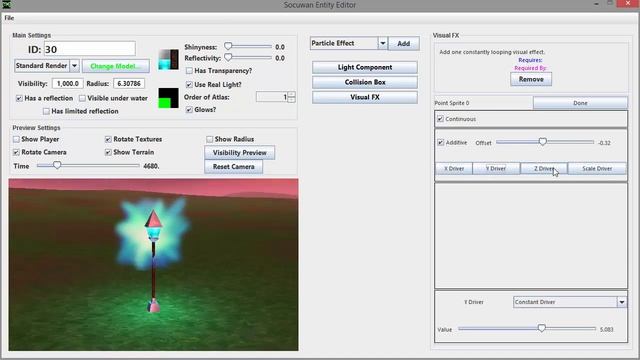The width and height of the screenshot is (640, 360).
Task: Open the Y Driver tab
Action: [x=496, y=168]
